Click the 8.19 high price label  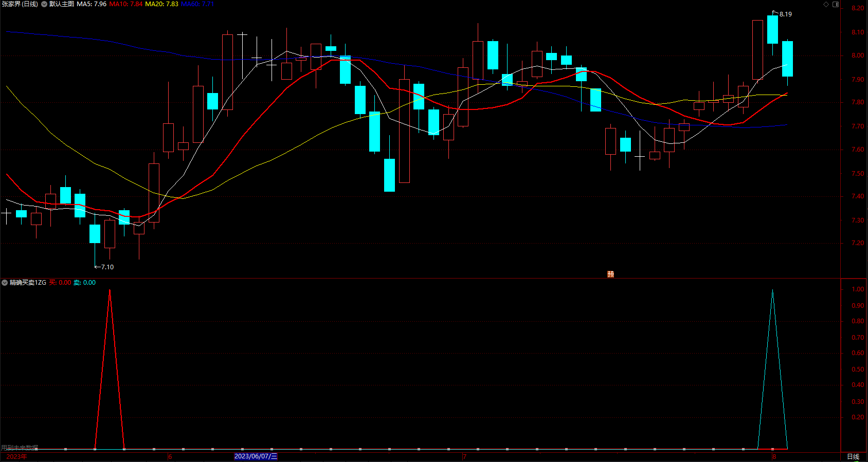pos(785,14)
